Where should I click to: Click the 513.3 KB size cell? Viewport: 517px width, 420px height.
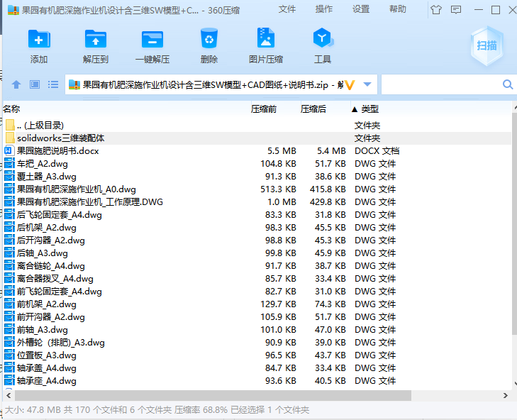tap(278, 189)
